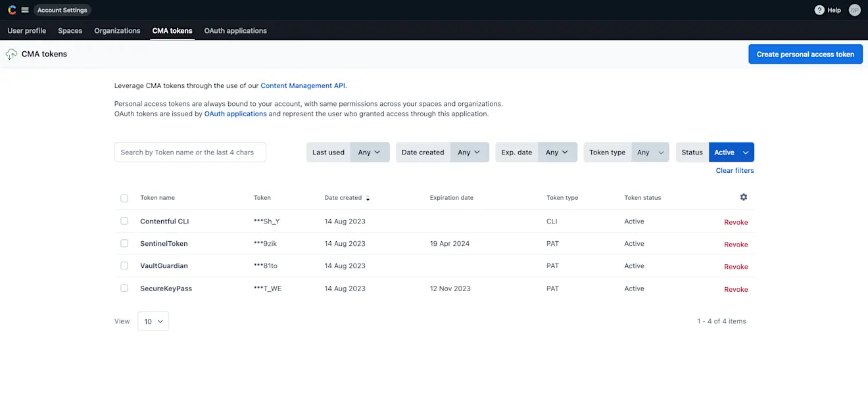Click the CMA tokens cloud icon
The height and width of the screenshot is (414, 868).
click(x=11, y=54)
